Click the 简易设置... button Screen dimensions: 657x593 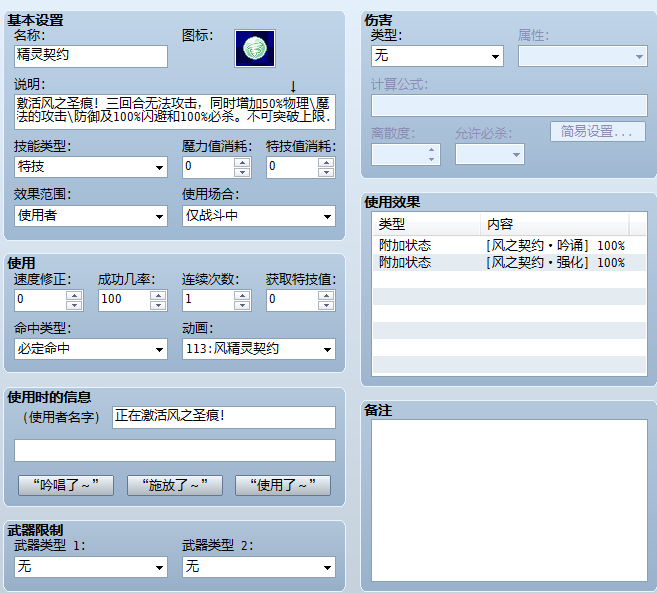pos(598,132)
